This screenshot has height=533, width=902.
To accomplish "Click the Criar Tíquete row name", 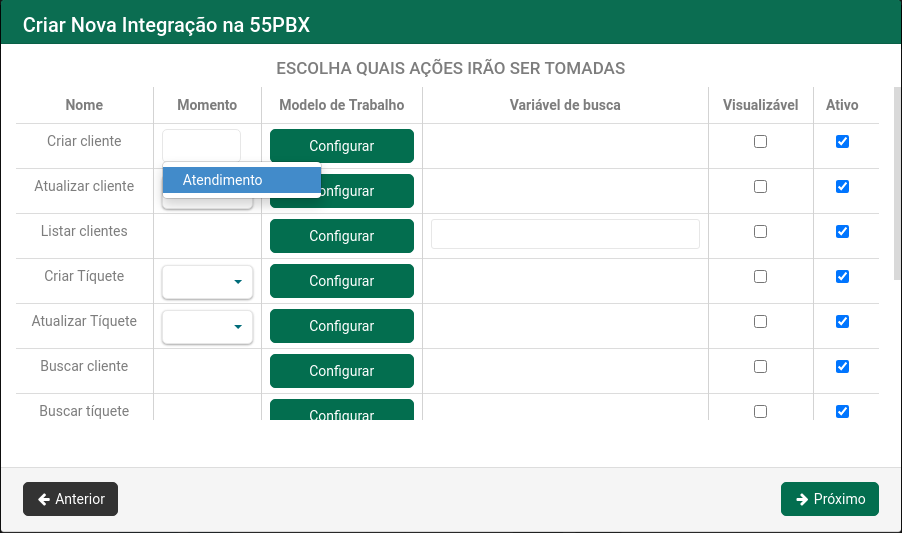I will coord(84,276).
